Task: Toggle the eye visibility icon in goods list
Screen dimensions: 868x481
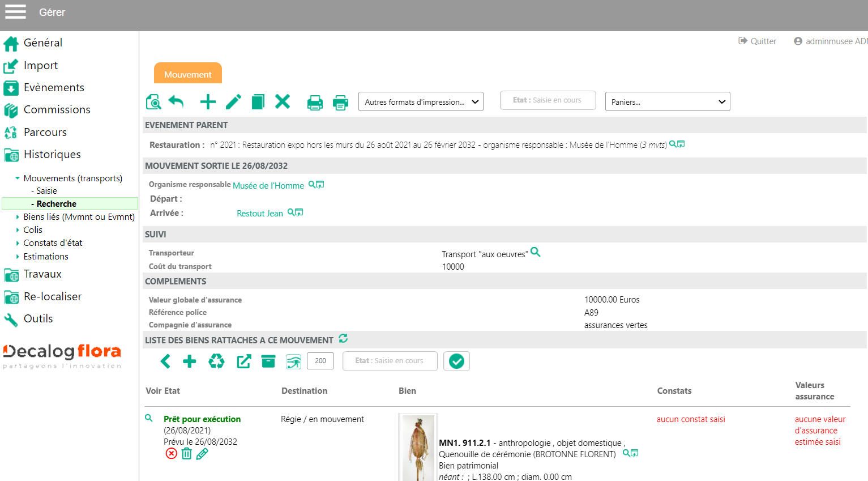Action: click(293, 361)
